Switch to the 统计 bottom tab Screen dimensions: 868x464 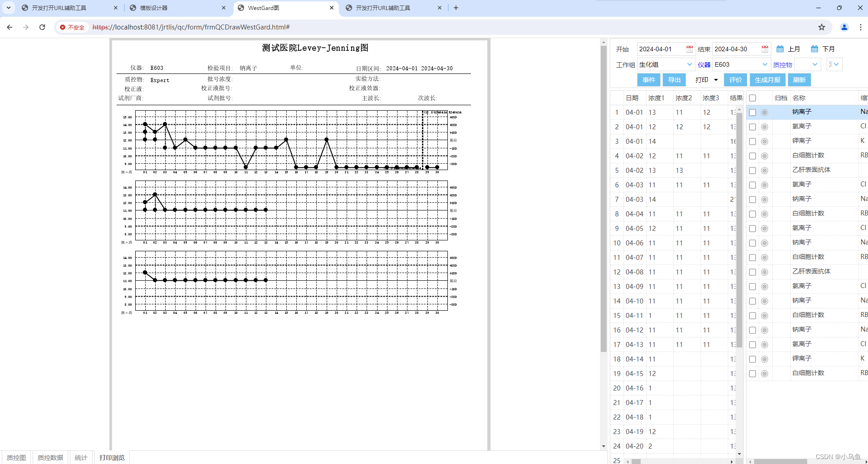[x=81, y=458]
